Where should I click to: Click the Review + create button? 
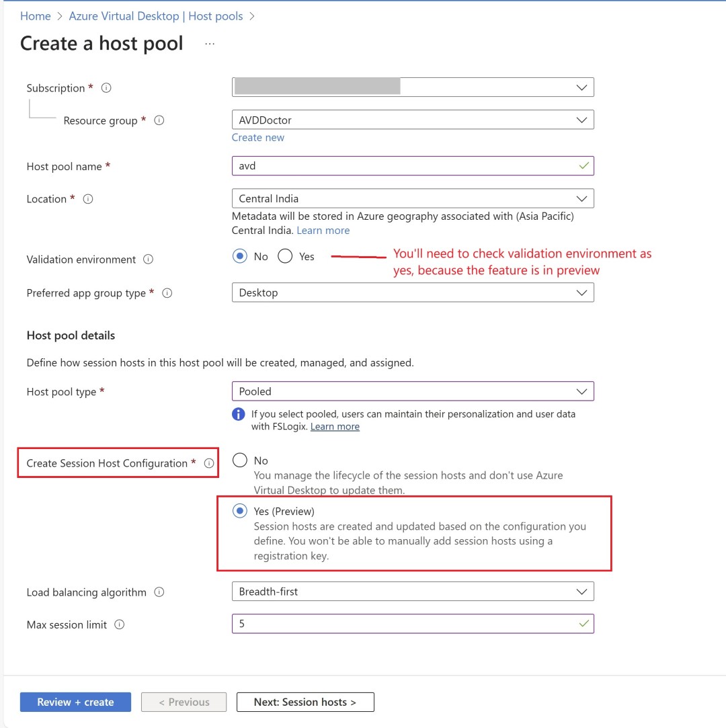pos(76,702)
